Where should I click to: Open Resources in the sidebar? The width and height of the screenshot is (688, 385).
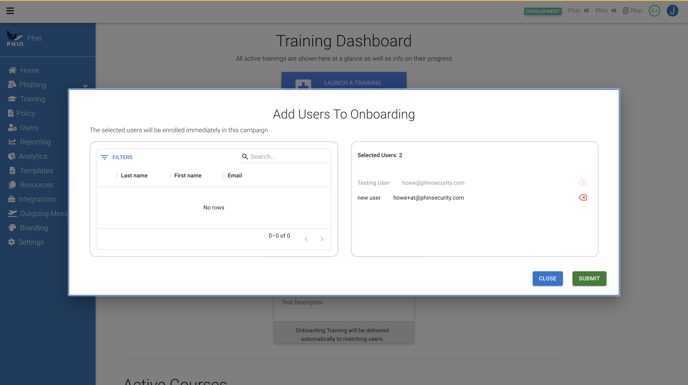[31, 185]
